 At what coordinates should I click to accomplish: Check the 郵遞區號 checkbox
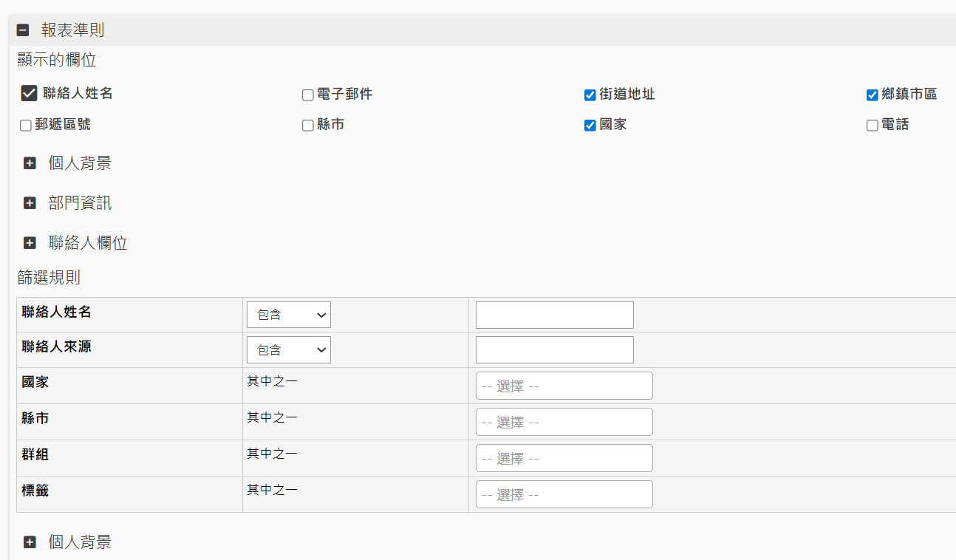tap(26, 126)
